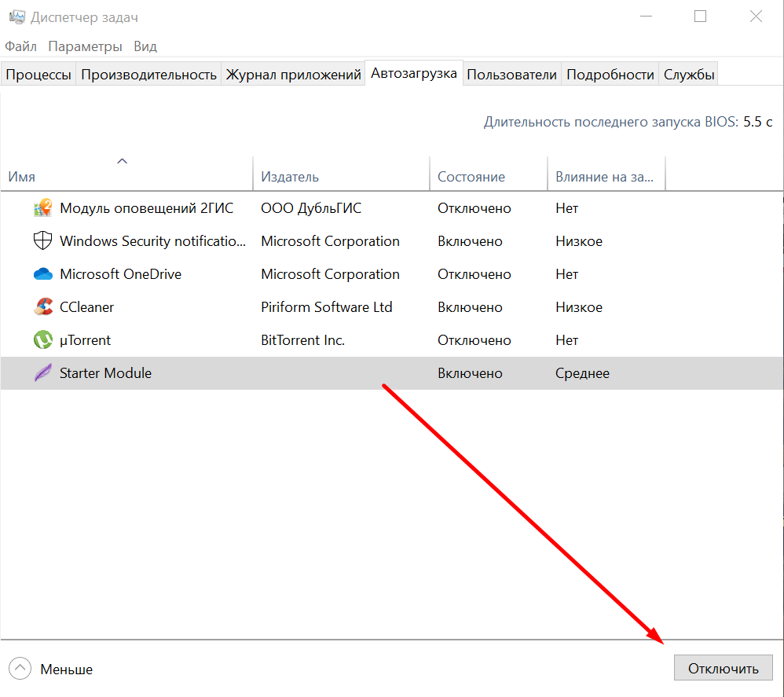Maximize the Диспетчер задач window
The height and width of the screenshot is (697, 784).
coord(700,17)
